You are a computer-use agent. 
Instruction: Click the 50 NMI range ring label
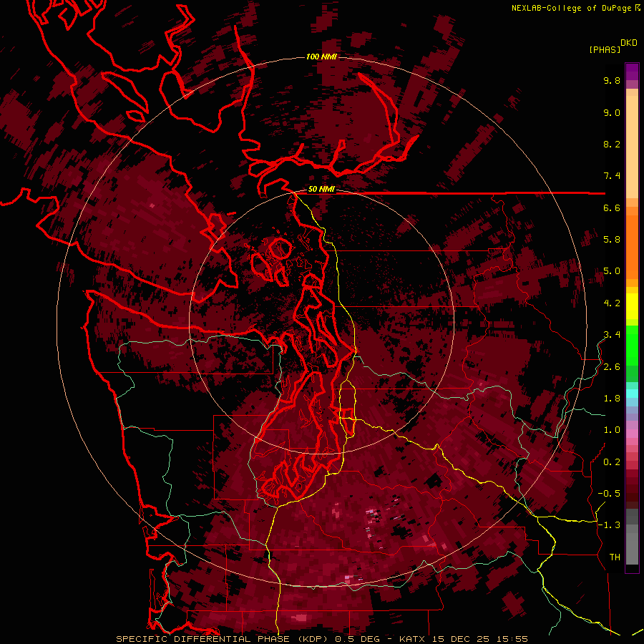[321, 189]
